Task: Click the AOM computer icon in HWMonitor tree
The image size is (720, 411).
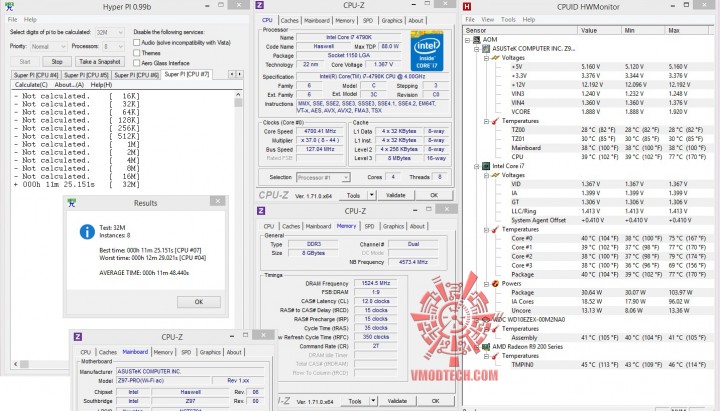Action: pos(477,39)
